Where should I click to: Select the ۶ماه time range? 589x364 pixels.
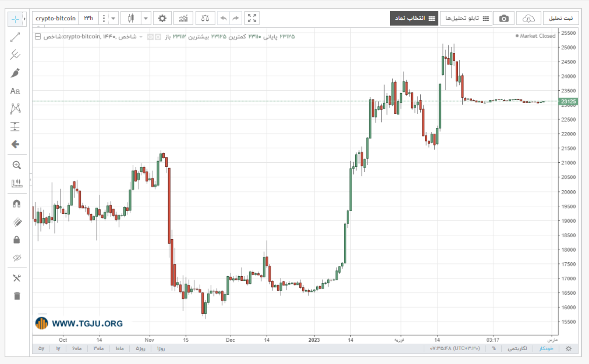click(77, 348)
